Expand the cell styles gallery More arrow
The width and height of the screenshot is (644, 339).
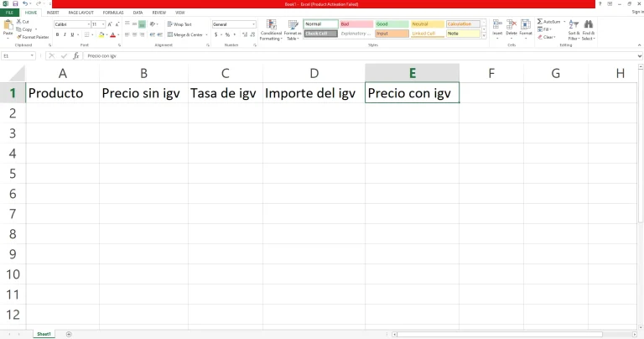484,36
